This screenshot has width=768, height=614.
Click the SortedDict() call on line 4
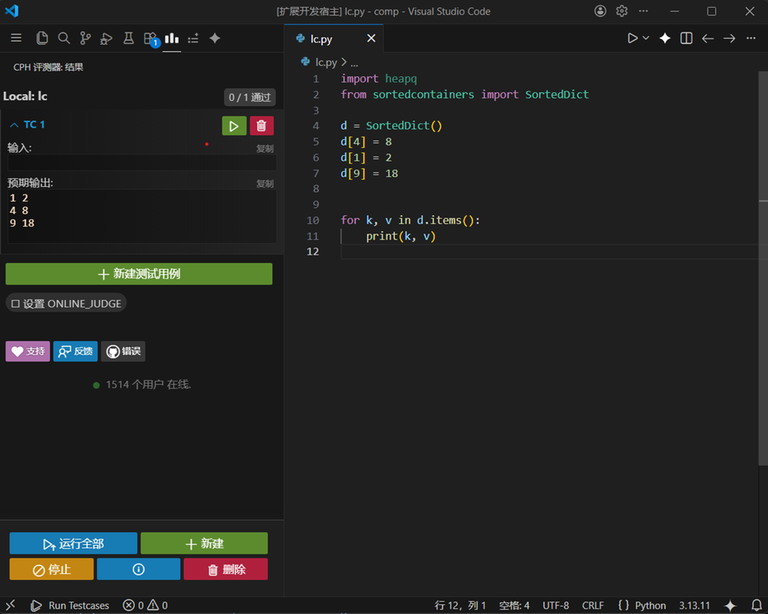click(x=404, y=126)
